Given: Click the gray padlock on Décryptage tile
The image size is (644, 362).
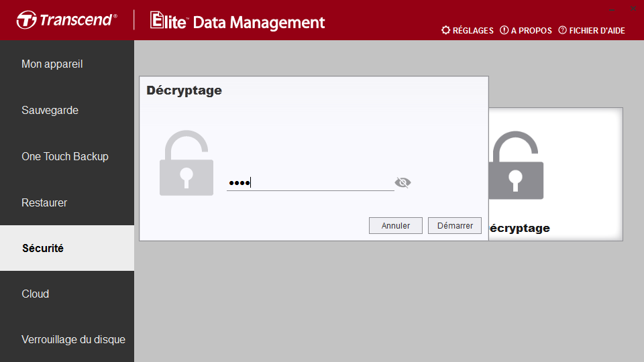Looking at the screenshot, I should click(x=516, y=165).
